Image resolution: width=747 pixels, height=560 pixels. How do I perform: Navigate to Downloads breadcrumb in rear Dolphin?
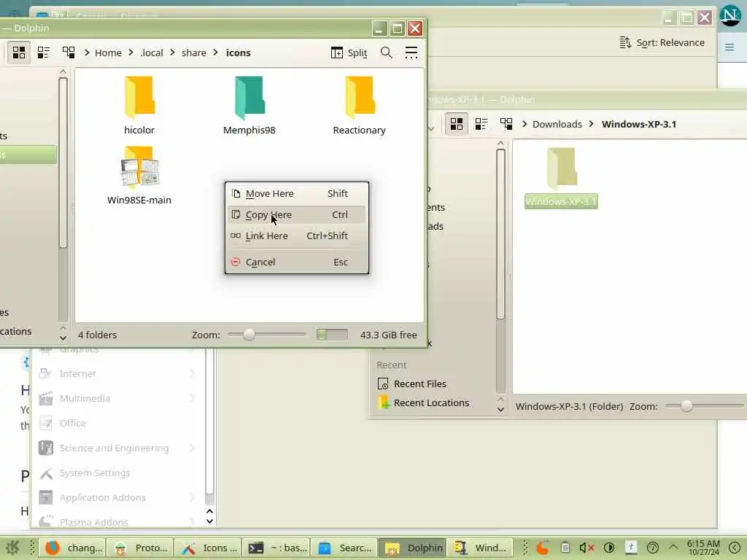tap(557, 124)
